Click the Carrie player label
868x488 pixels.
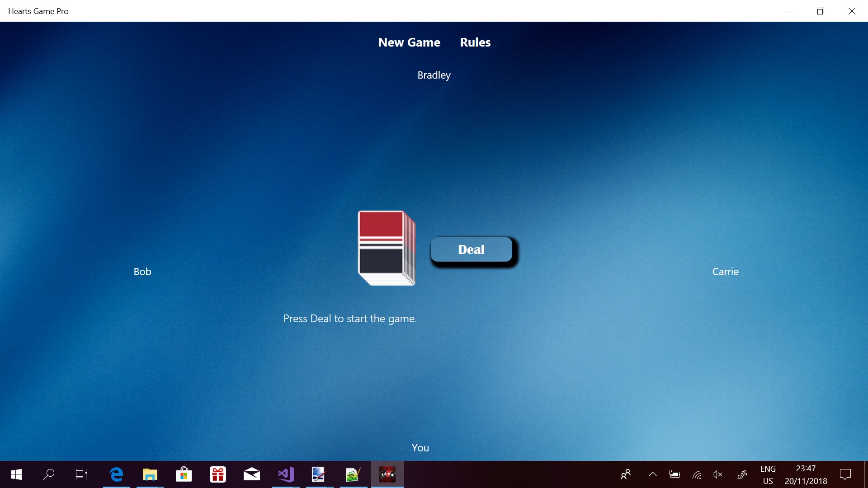point(725,272)
